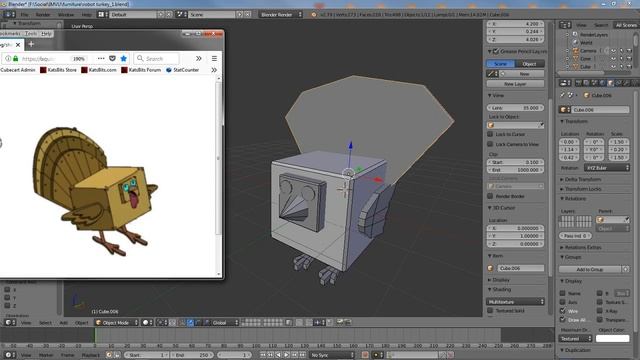Open a new Firefox tab
Screen dimensions: 640x360
pyautogui.click(x=31, y=44)
